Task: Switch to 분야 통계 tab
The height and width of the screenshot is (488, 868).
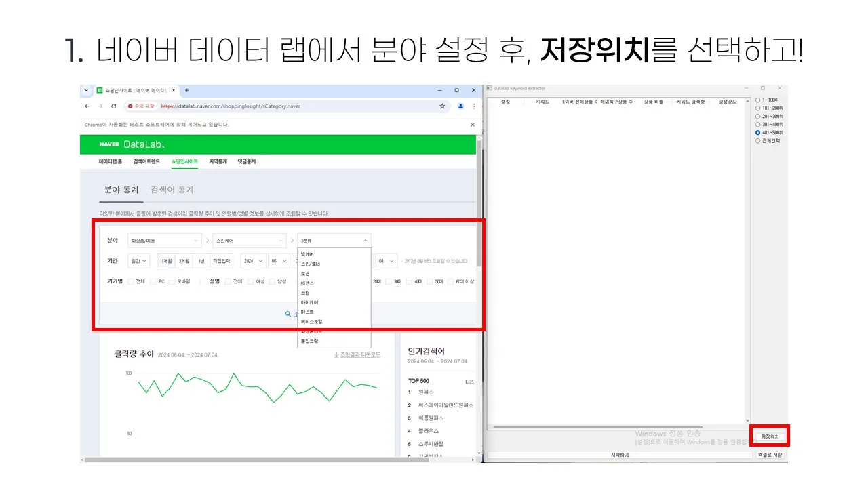Action: pyautogui.click(x=121, y=190)
